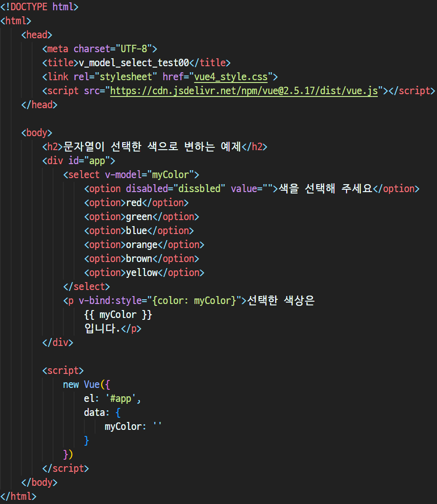This screenshot has width=437, height=504.
Task: Click the v-model="myColor" attribute
Action: (x=150, y=175)
